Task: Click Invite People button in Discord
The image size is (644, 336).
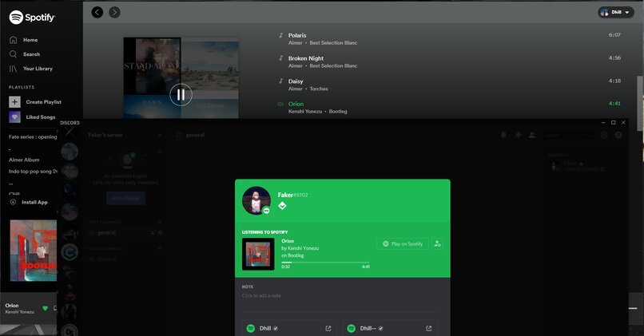Action: (125, 198)
